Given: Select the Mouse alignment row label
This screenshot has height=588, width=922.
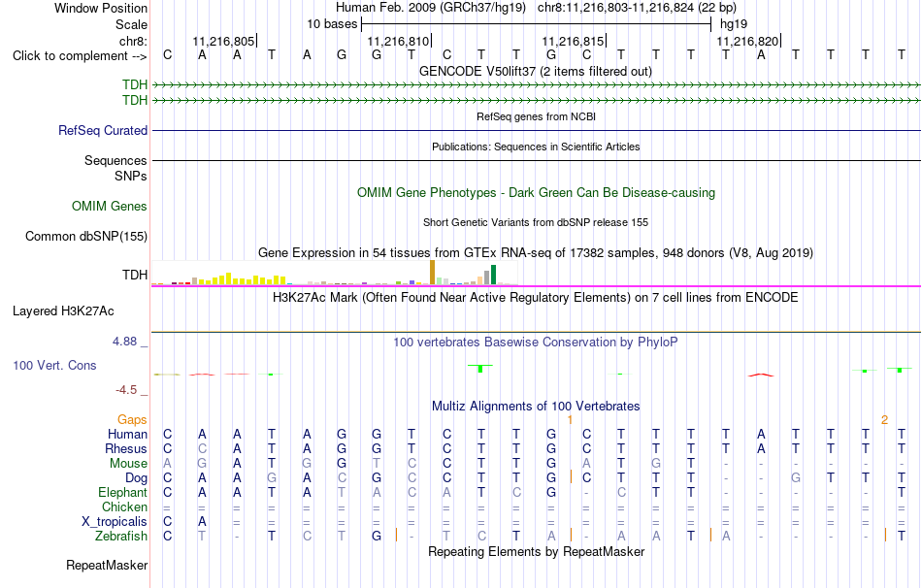Looking at the screenshot, I should 128,464.
